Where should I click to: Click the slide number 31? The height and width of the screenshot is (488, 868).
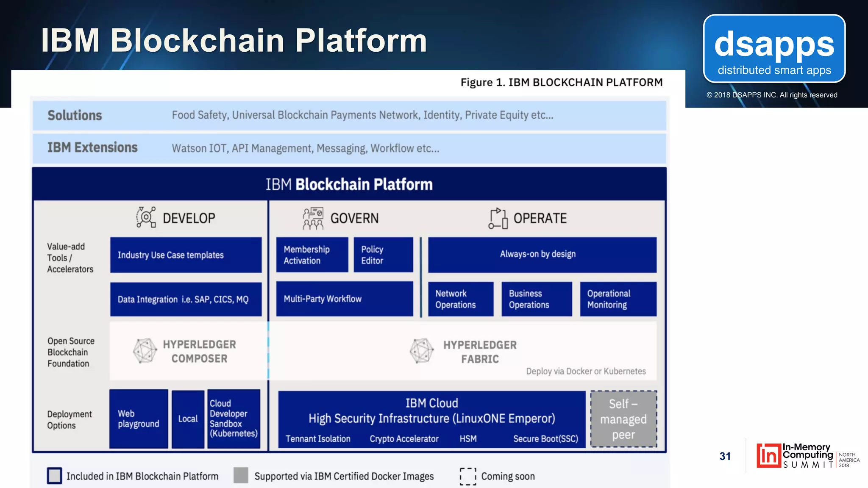click(x=725, y=456)
